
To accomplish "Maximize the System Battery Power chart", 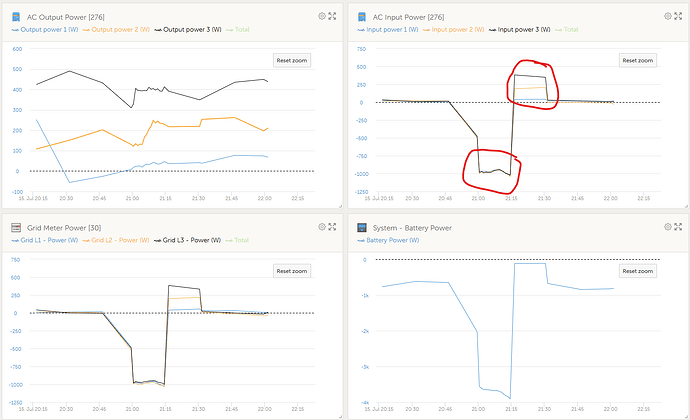I will click(x=679, y=227).
